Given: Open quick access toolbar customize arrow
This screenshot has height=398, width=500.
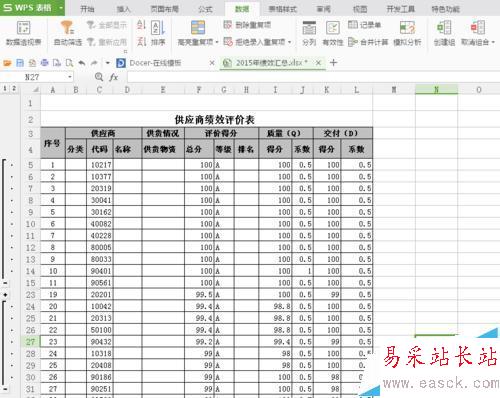Looking at the screenshot, I should [x=107, y=63].
